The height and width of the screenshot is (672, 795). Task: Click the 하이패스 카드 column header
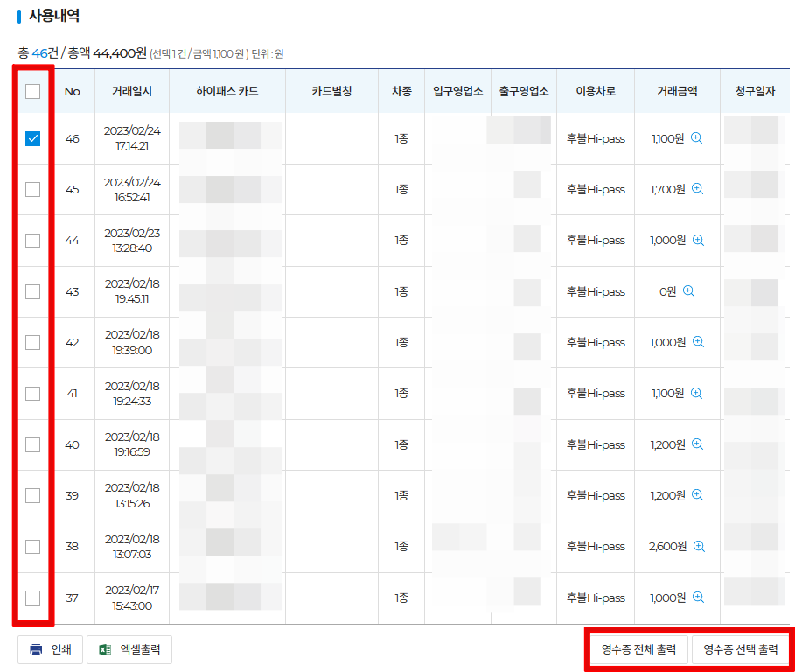(x=227, y=91)
